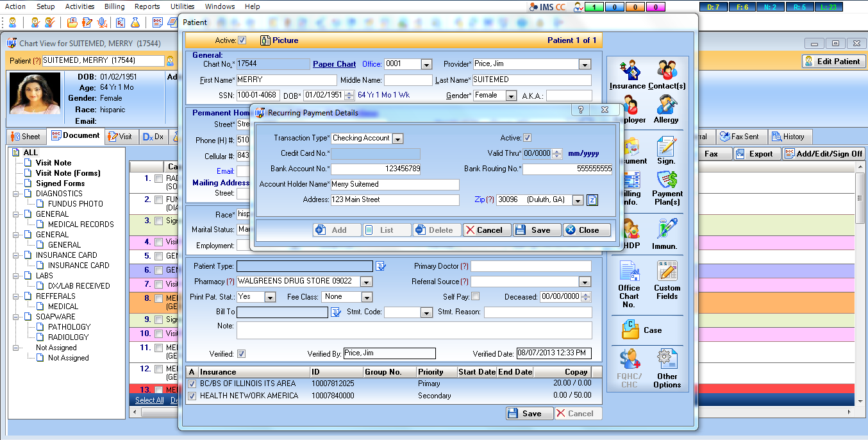Open the Billing menu
Screen dimensions: 868x440
tap(115, 6)
